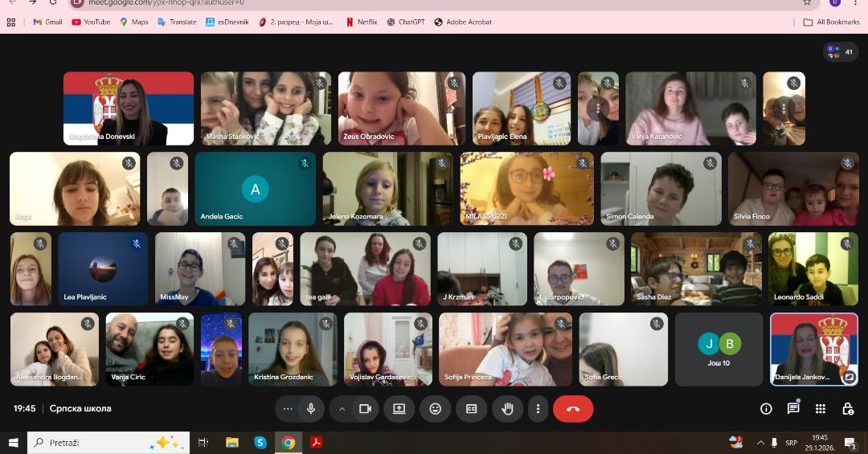Start presenting your screen
This screenshot has width=868, height=454.
pos(399,409)
